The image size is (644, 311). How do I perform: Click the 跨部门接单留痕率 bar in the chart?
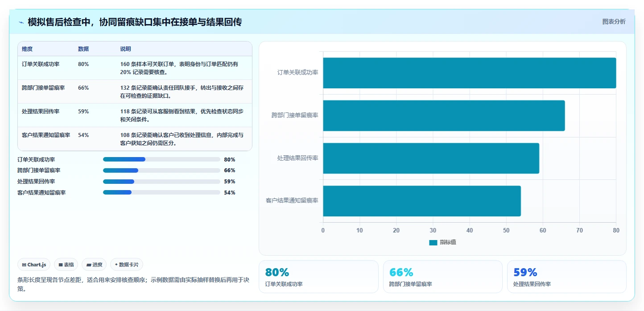pos(444,116)
